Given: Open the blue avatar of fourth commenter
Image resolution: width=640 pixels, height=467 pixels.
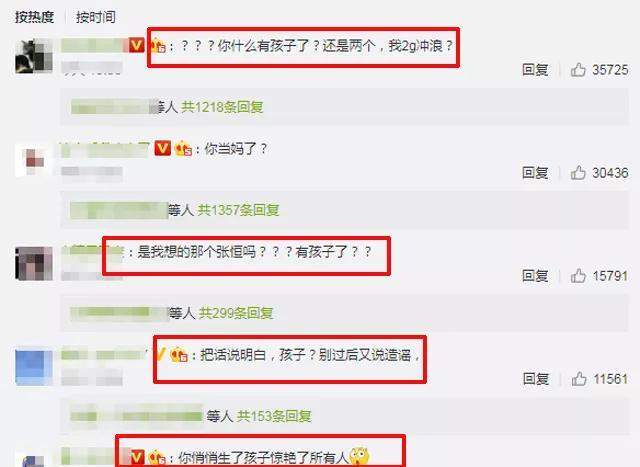Looking at the screenshot, I should click(34, 366).
